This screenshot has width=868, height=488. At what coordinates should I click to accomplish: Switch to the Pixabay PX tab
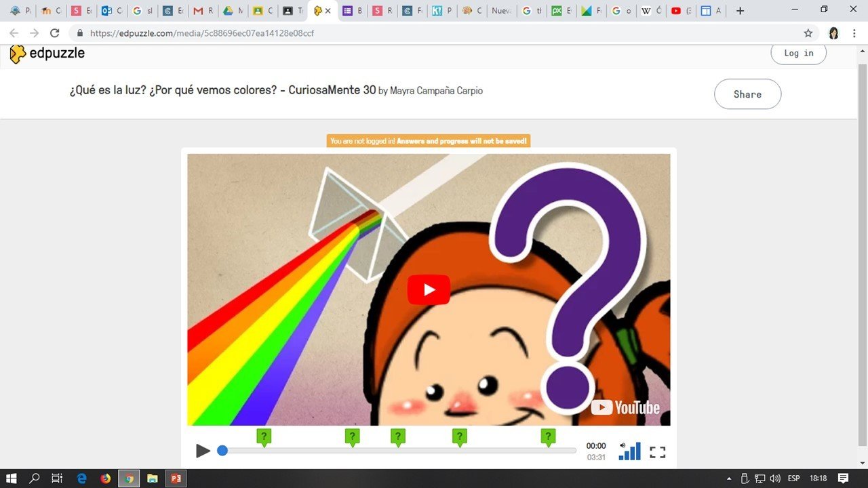(x=561, y=11)
